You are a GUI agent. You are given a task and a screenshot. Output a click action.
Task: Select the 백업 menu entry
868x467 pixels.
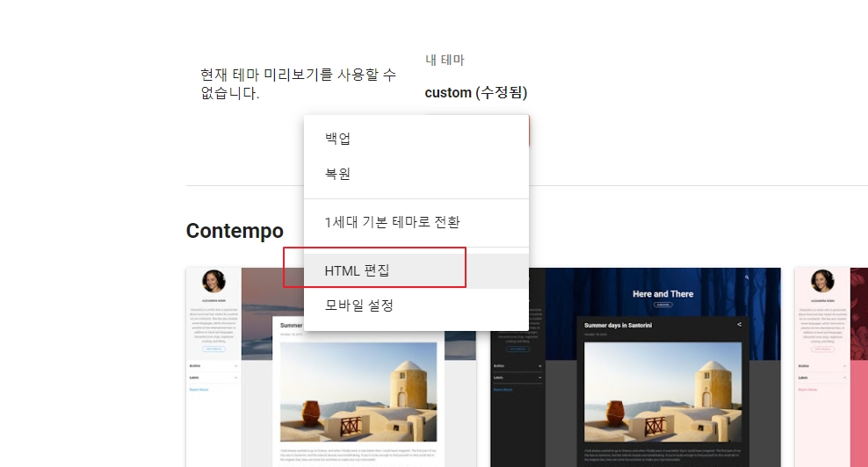pos(416,139)
